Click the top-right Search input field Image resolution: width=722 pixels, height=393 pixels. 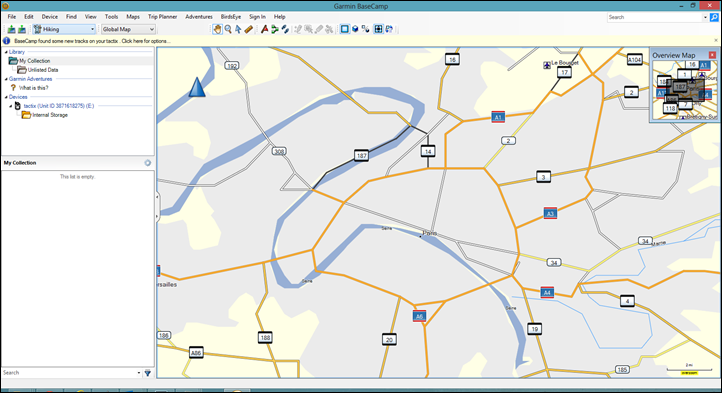click(x=657, y=17)
